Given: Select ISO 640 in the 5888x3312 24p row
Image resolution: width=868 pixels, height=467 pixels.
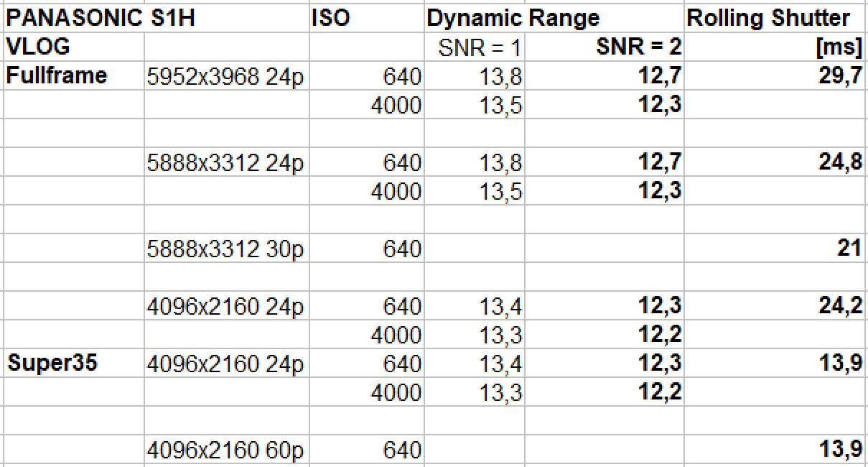Looking at the screenshot, I should click(402, 163).
